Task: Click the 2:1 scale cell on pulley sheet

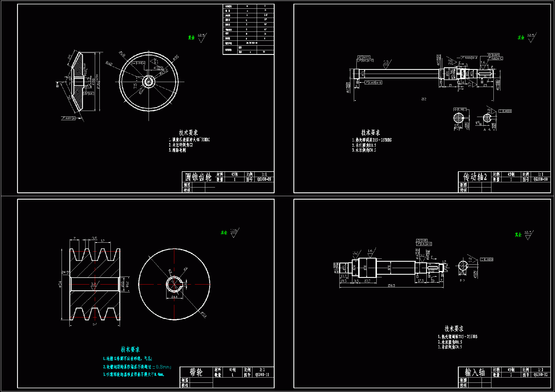Action: pos(262,369)
